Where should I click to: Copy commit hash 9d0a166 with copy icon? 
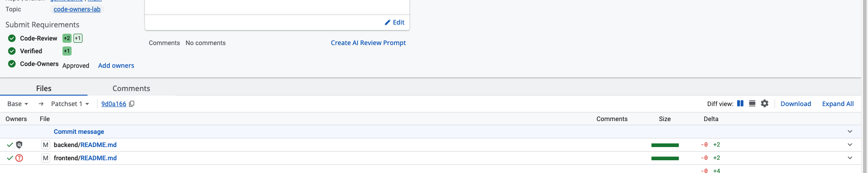(132, 104)
